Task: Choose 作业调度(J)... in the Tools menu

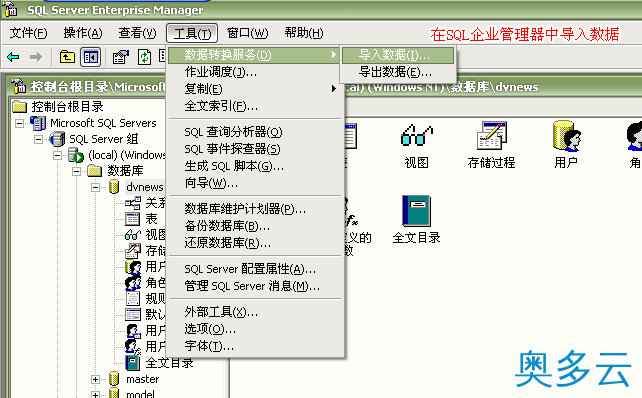Action: tap(255, 72)
